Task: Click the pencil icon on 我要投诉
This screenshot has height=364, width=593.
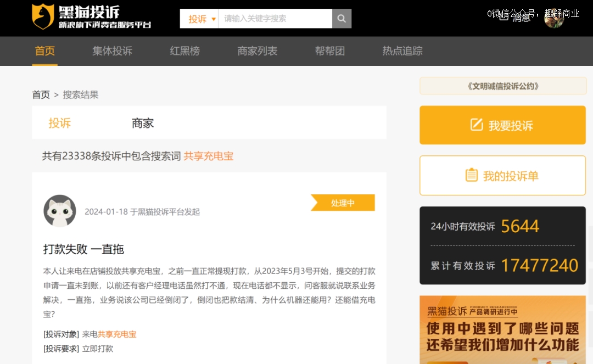Action: [477, 125]
